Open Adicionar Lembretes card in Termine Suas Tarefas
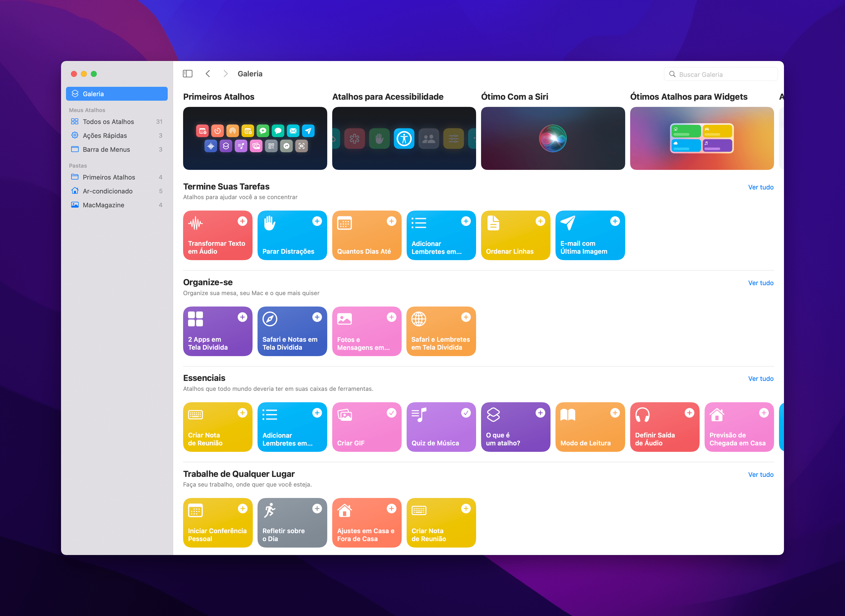This screenshot has height=616, width=845. click(441, 235)
